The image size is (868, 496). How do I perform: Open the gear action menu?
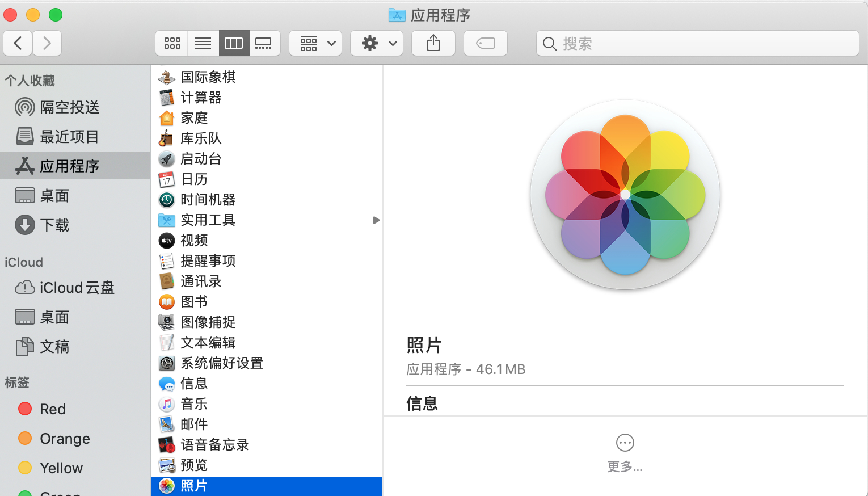click(x=376, y=43)
